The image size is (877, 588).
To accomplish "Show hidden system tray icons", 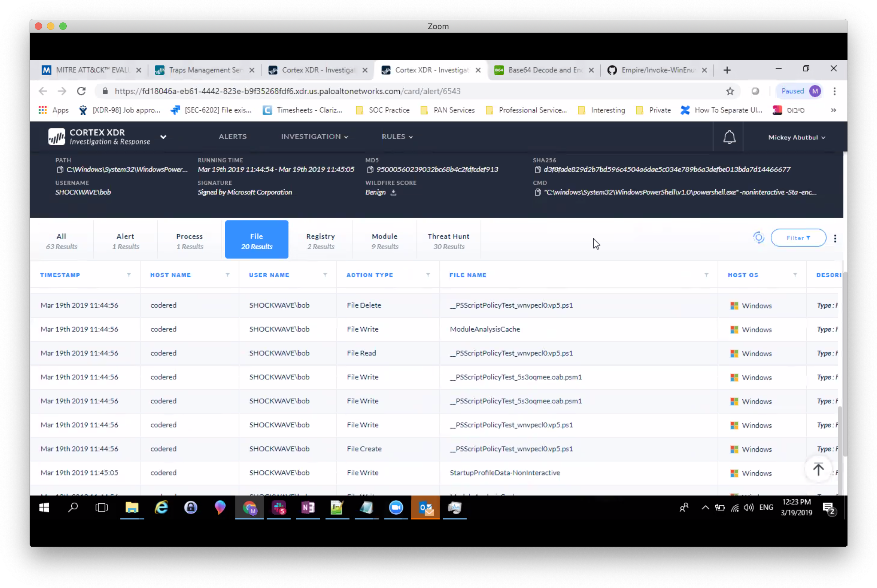I will click(x=705, y=508).
